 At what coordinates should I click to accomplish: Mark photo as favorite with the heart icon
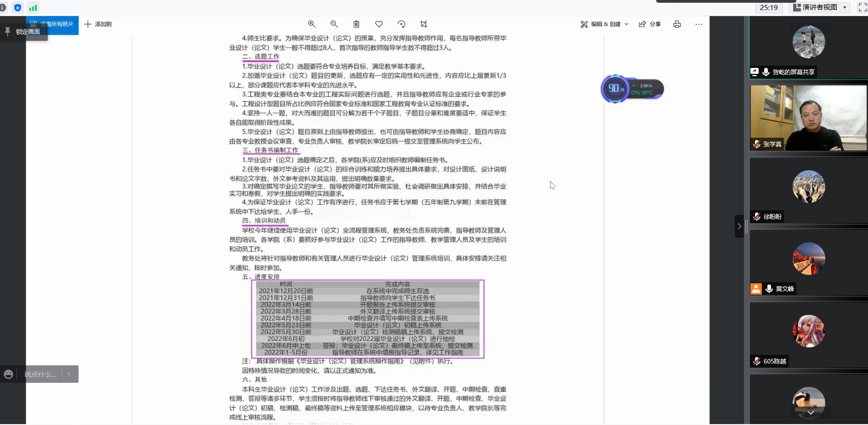pos(379,24)
